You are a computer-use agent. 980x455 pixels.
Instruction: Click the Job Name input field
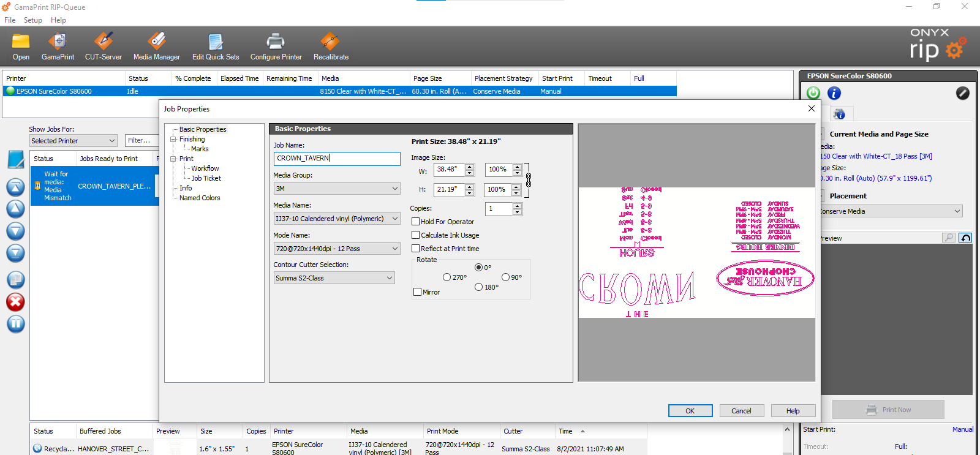point(337,159)
